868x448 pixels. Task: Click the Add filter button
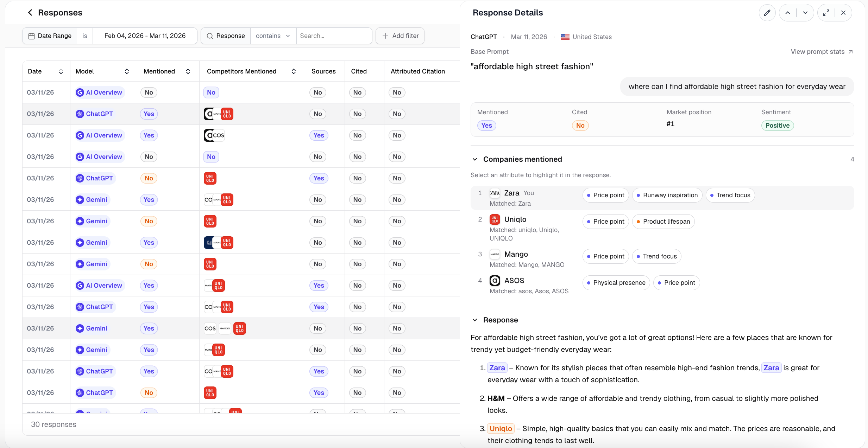pos(400,36)
